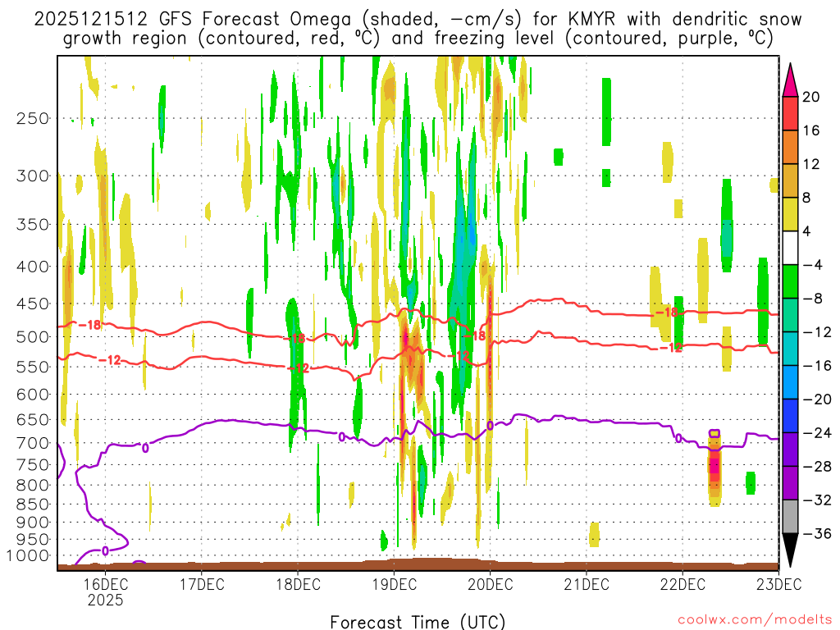Click the 400 pressure level label

33,267
